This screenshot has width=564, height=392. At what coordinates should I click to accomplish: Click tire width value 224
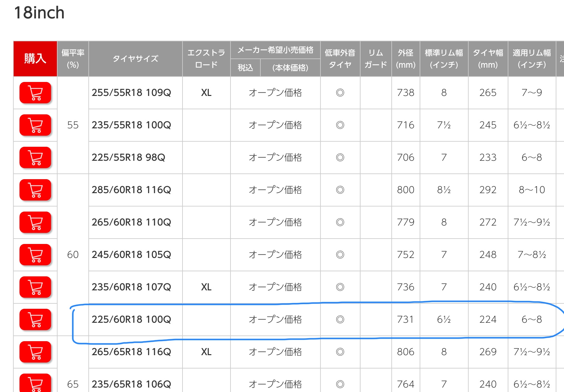[488, 320]
